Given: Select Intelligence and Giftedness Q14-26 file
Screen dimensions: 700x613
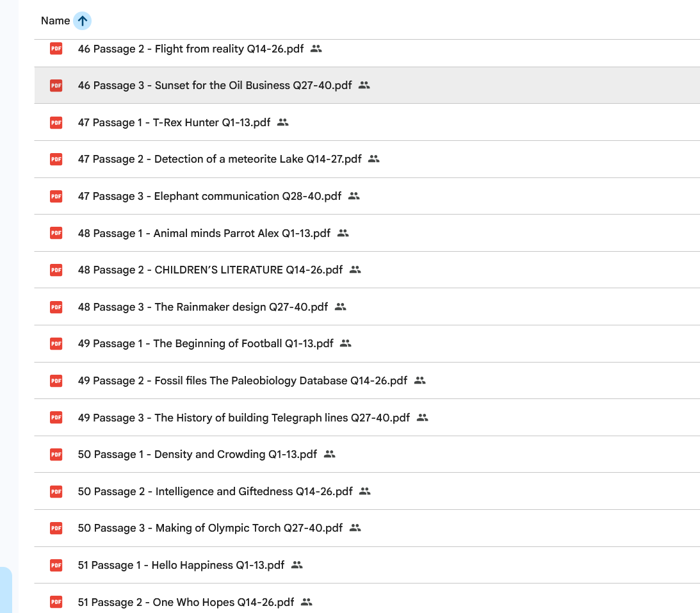Looking at the screenshot, I should click(215, 491).
